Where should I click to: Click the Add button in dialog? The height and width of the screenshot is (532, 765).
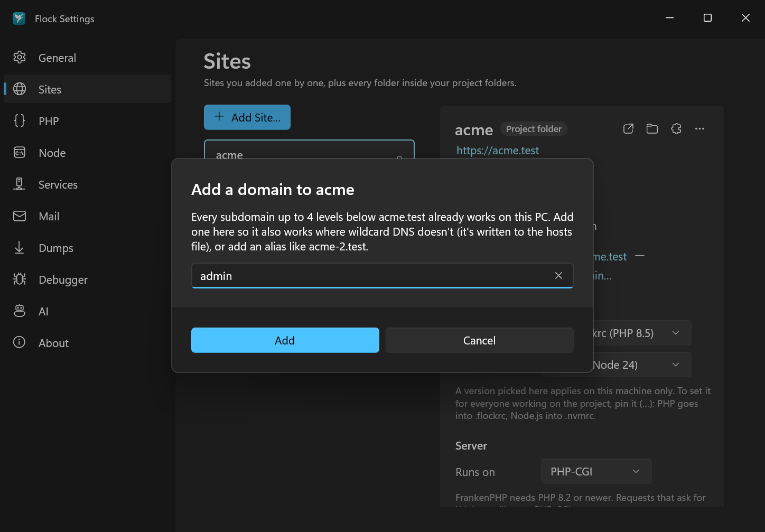click(x=285, y=340)
